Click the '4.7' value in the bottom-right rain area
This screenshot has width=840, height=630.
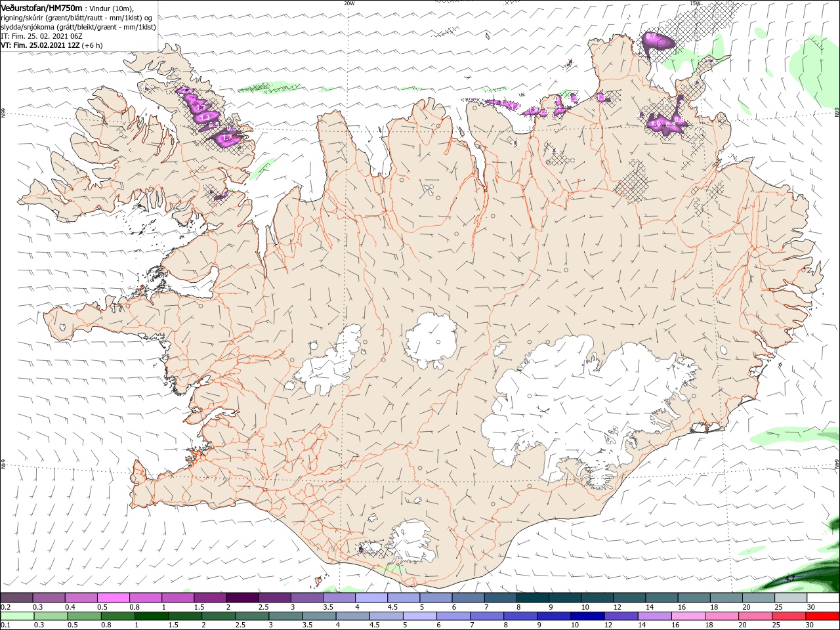click(791, 578)
